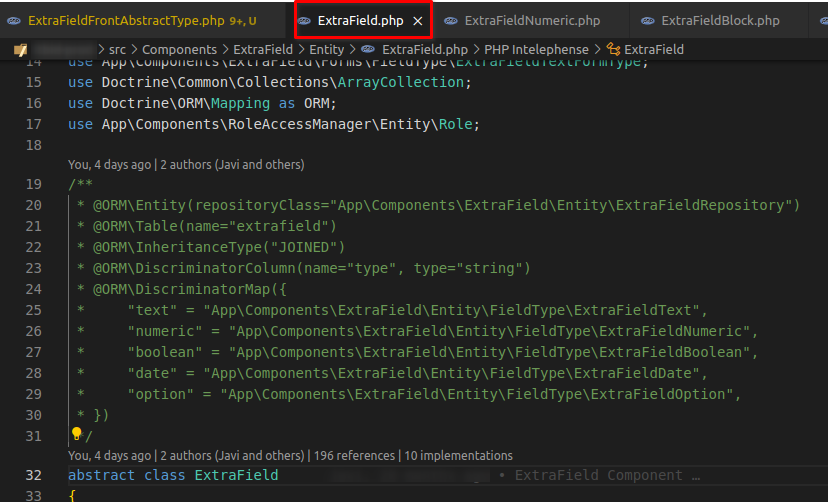Open the Entity breadcrumb dropdown
828x502 pixels.
point(326,49)
